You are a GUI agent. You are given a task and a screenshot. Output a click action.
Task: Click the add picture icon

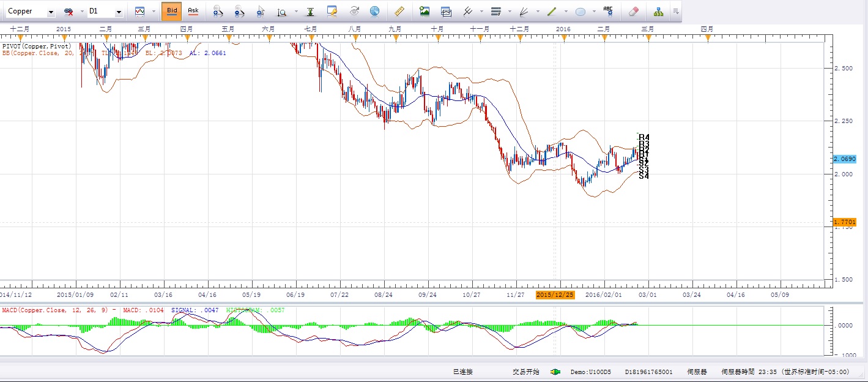point(425,11)
